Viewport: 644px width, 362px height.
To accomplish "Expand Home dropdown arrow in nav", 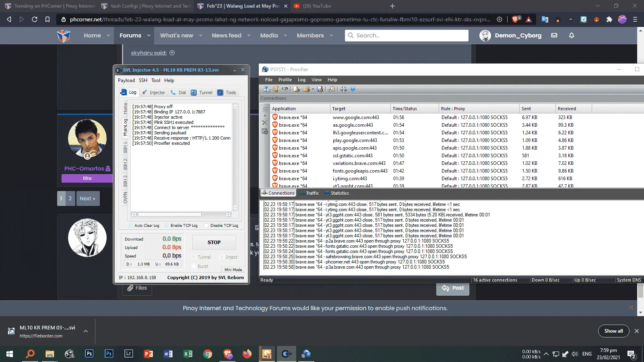I will [108, 35].
